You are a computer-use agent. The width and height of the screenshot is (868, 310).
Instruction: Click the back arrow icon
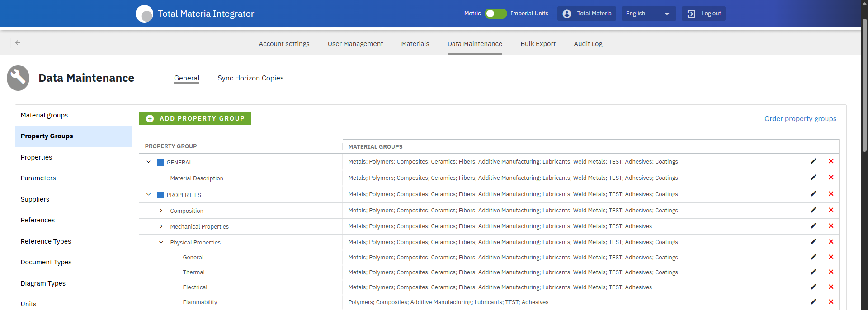point(18,43)
